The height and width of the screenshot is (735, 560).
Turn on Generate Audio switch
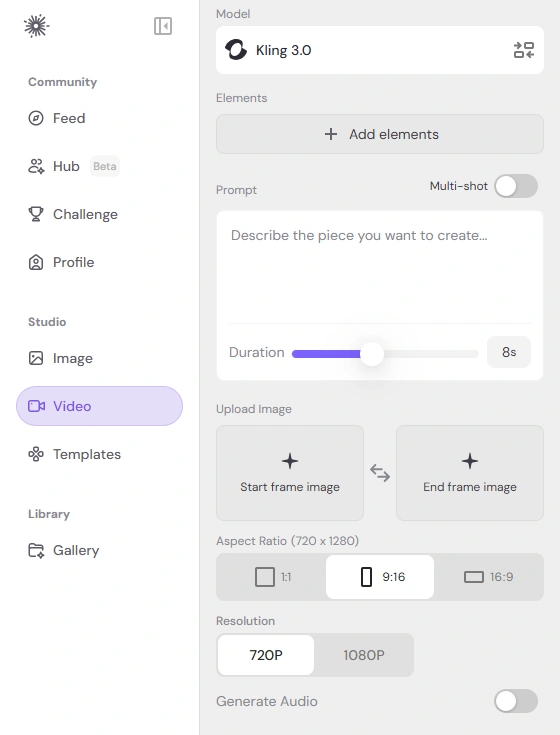point(516,701)
